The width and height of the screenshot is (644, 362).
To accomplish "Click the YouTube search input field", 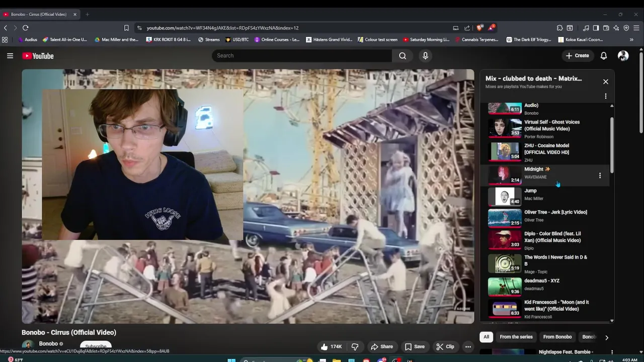I will 302,56.
